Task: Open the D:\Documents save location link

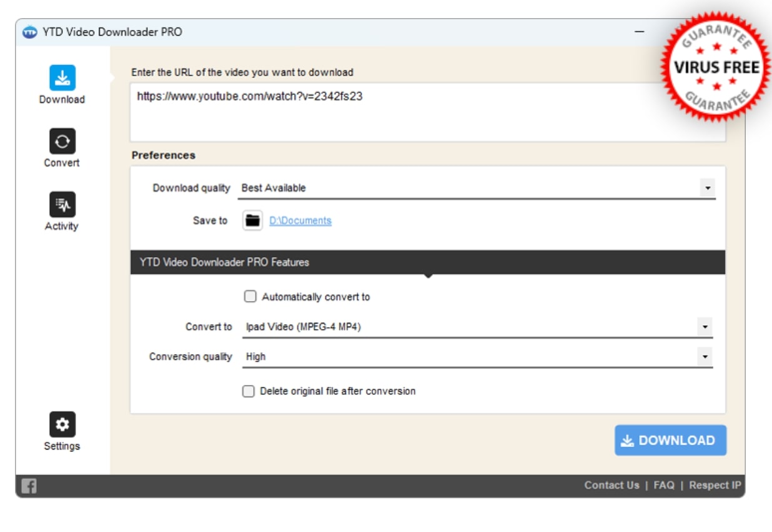Action: click(300, 220)
